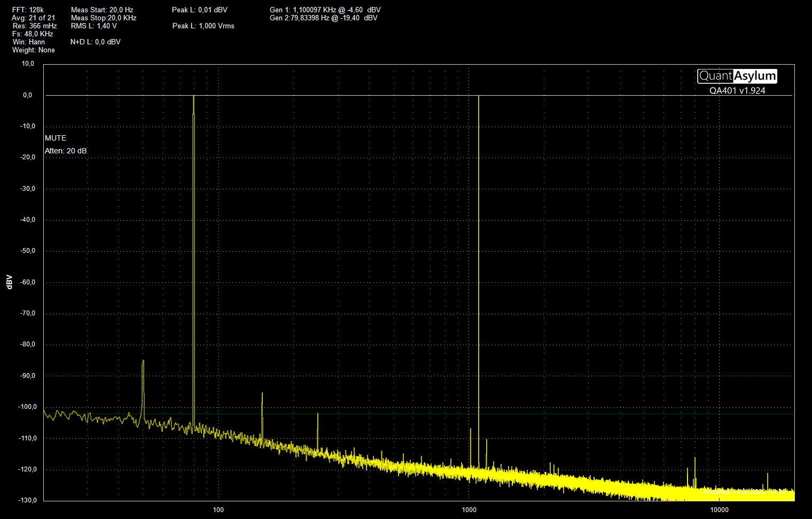This screenshot has width=812, height=519.
Task: Click the N+D L: 0,0 dBV readout
Action: click(x=96, y=42)
